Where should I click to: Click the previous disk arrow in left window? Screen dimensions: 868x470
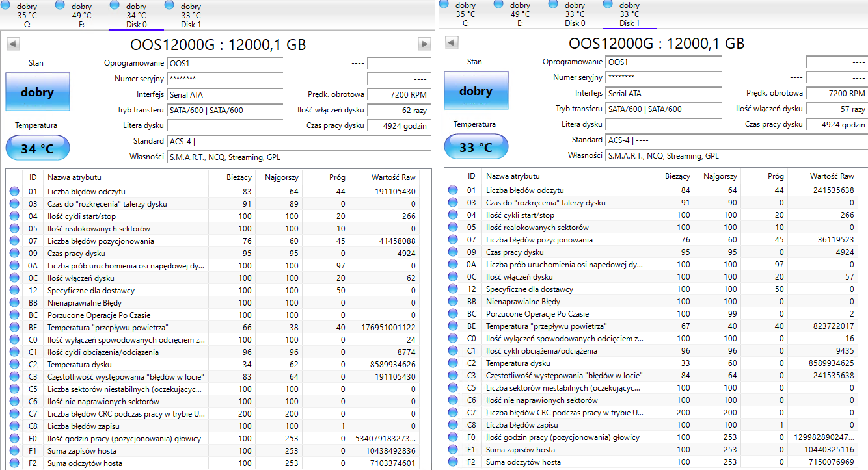tap(13, 44)
